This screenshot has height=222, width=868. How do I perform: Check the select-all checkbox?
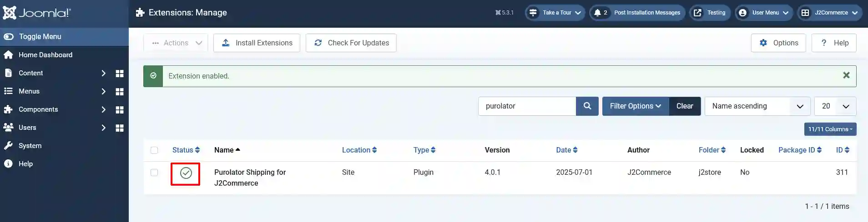coord(154,150)
